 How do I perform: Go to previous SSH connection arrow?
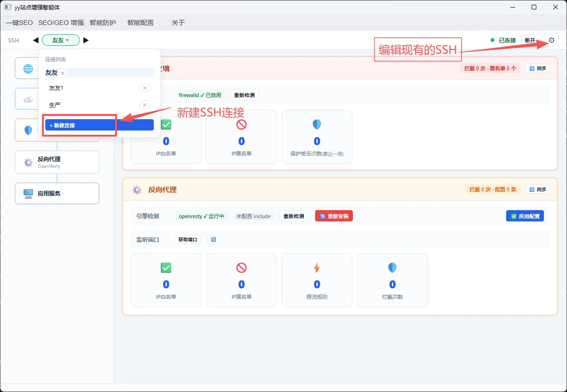point(36,41)
